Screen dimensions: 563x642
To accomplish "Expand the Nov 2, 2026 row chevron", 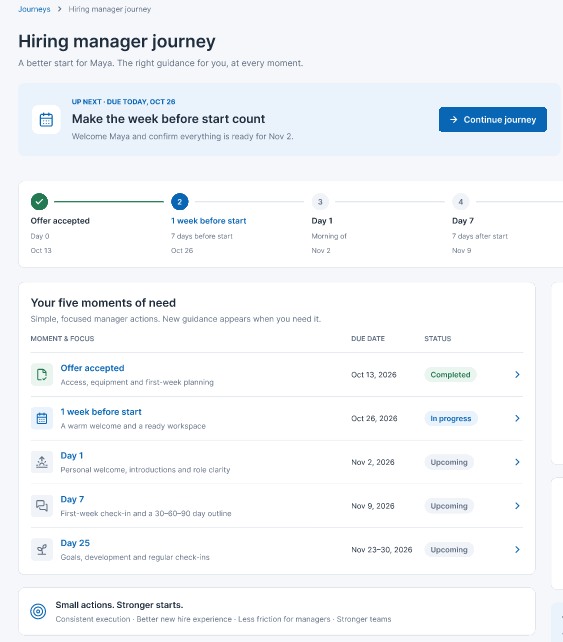I will tap(517, 462).
